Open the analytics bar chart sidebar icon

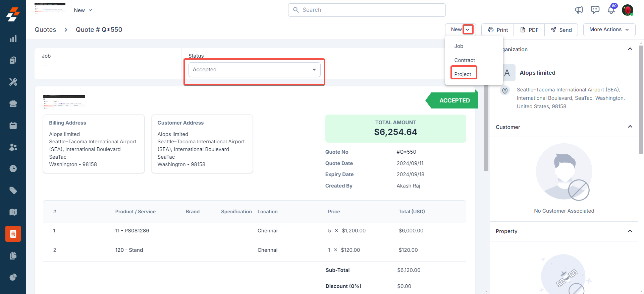coord(13,39)
